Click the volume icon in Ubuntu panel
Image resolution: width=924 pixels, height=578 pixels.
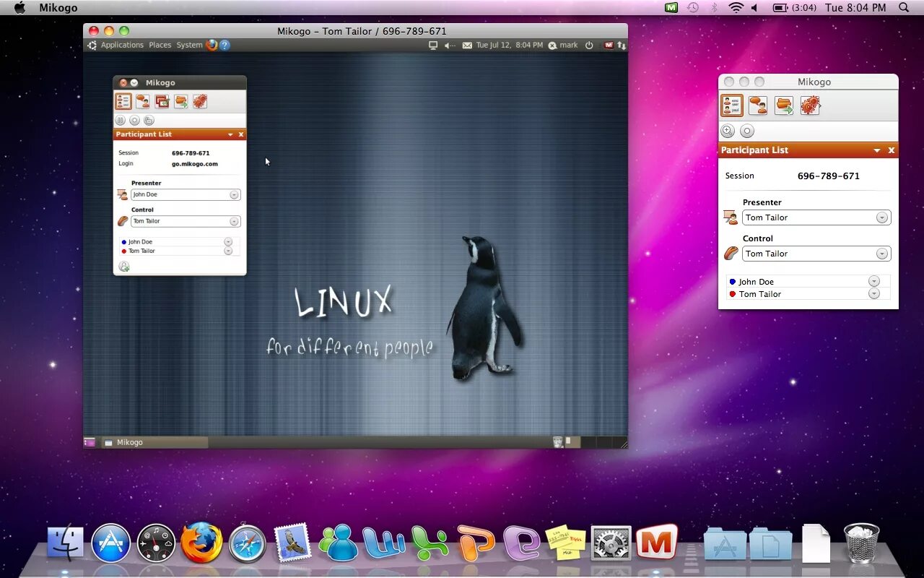(x=450, y=45)
